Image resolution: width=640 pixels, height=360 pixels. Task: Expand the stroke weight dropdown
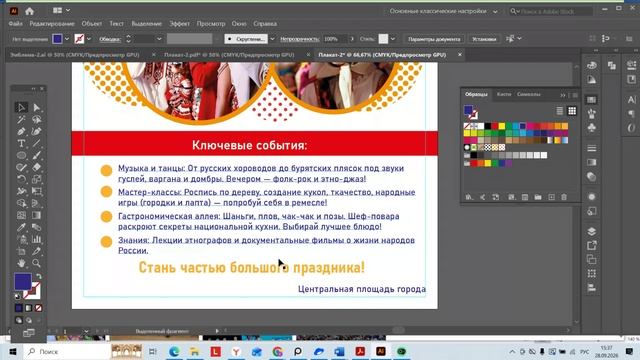159,39
